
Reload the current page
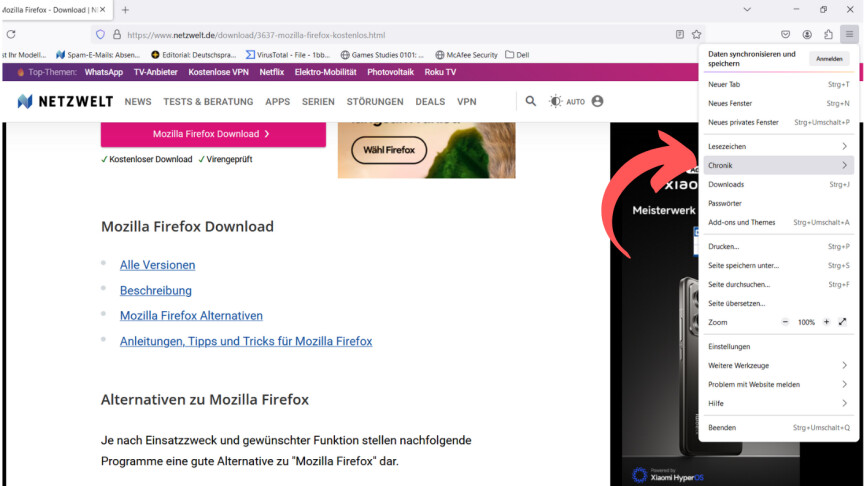tap(11, 34)
